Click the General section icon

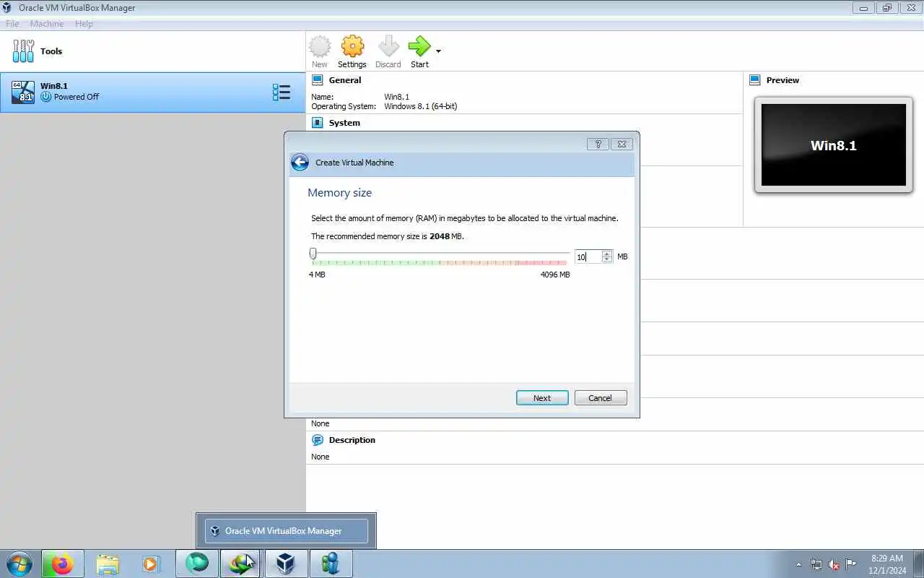[318, 80]
